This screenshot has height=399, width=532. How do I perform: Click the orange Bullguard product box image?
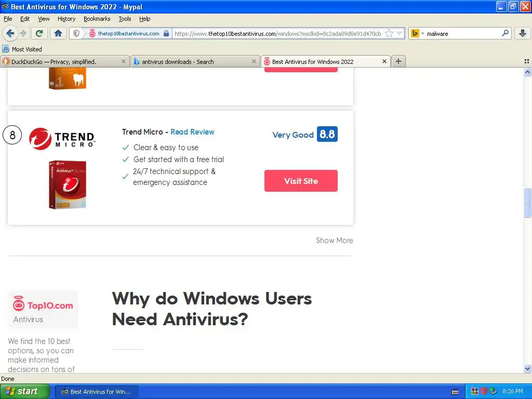(x=68, y=78)
